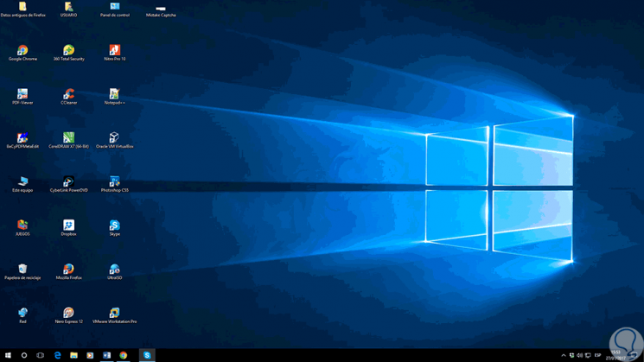Image resolution: width=644 pixels, height=362 pixels.
Task: Select the BeCyPDFMetaEdit desktop icon
Action: [22, 138]
